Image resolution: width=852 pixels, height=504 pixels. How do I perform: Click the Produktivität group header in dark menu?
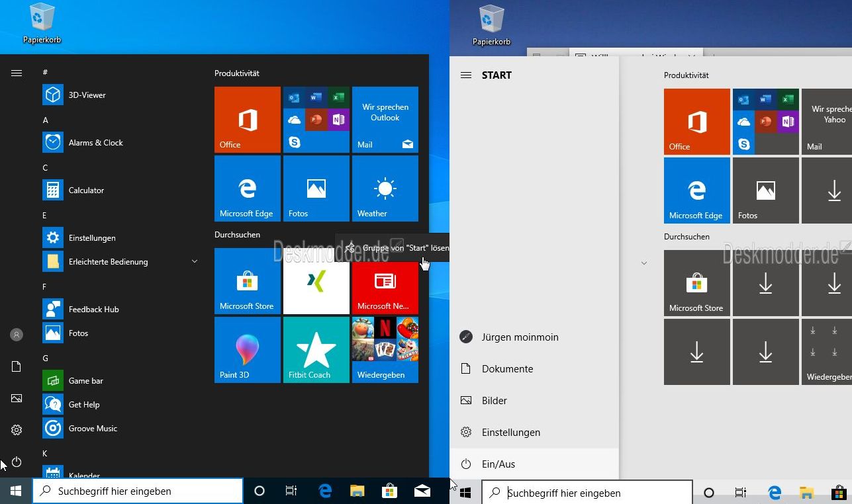237,73
